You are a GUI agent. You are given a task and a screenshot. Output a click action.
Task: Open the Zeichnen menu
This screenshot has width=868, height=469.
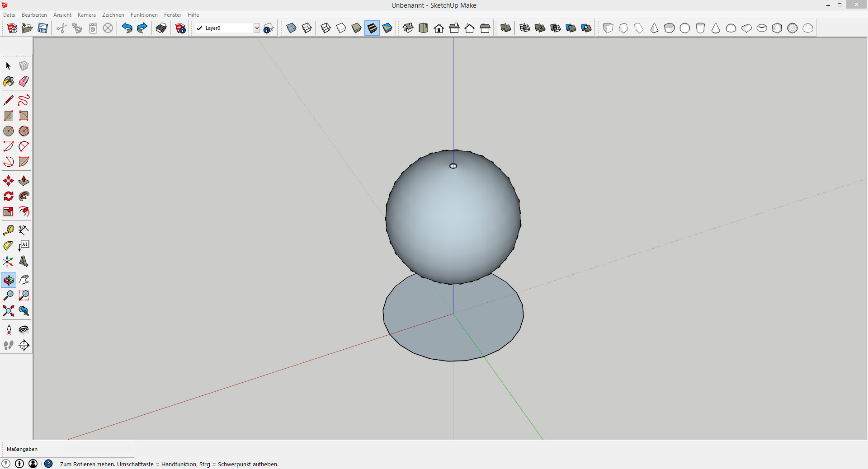(x=113, y=15)
